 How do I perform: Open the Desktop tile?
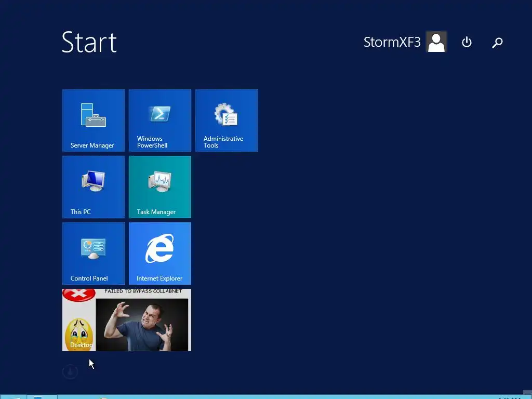127,320
